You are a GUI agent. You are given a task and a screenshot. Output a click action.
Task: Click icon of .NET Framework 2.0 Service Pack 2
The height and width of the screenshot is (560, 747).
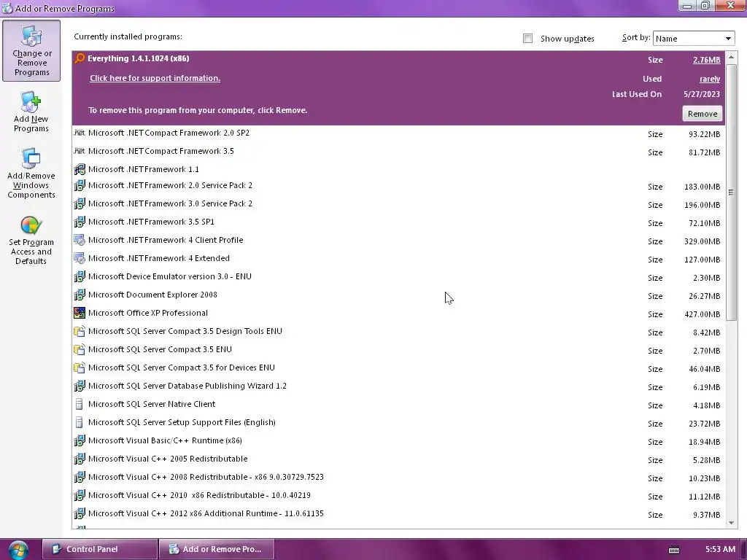pyautogui.click(x=80, y=185)
